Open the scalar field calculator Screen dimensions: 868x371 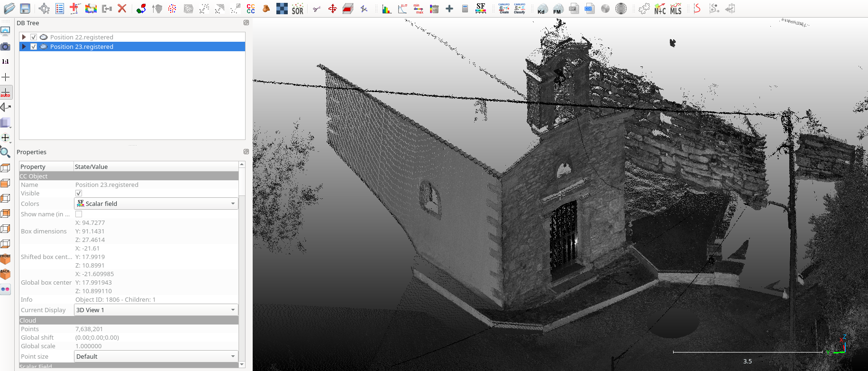tap(465, 9)
